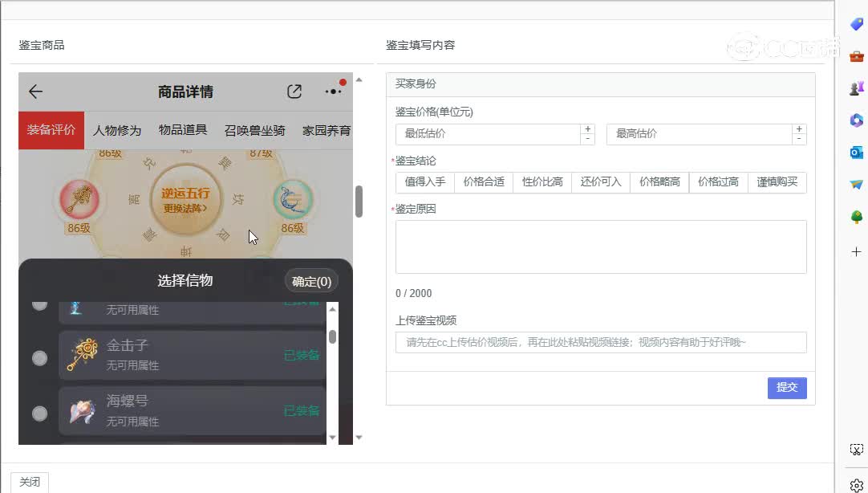Open the blue shopping tag sidebar icon
The width and height of the screenshot is (868, 493).
point(857,24)
